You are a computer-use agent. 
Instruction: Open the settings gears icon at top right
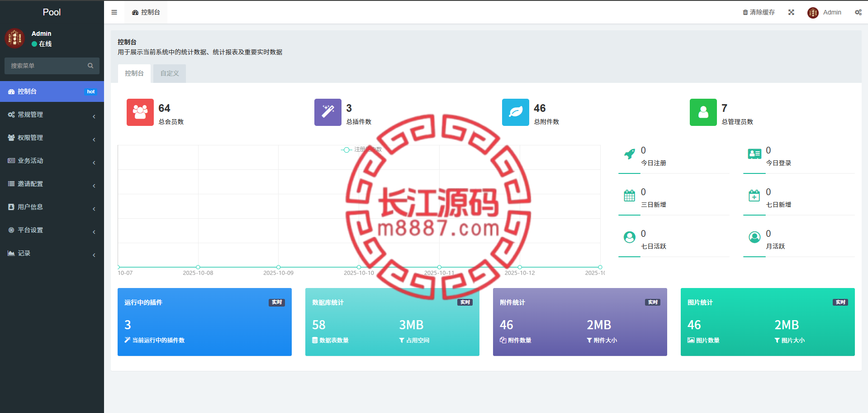coord(858,12)
